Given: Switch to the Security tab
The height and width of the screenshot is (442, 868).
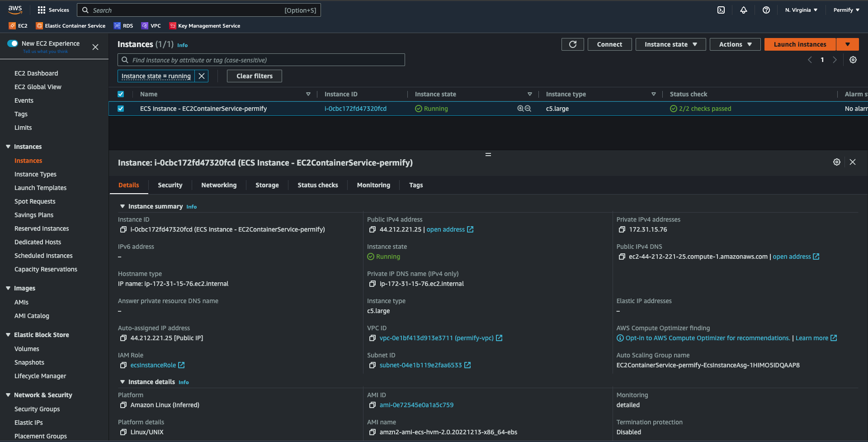Looking at the screenshot, I should (x=170, y=185).
